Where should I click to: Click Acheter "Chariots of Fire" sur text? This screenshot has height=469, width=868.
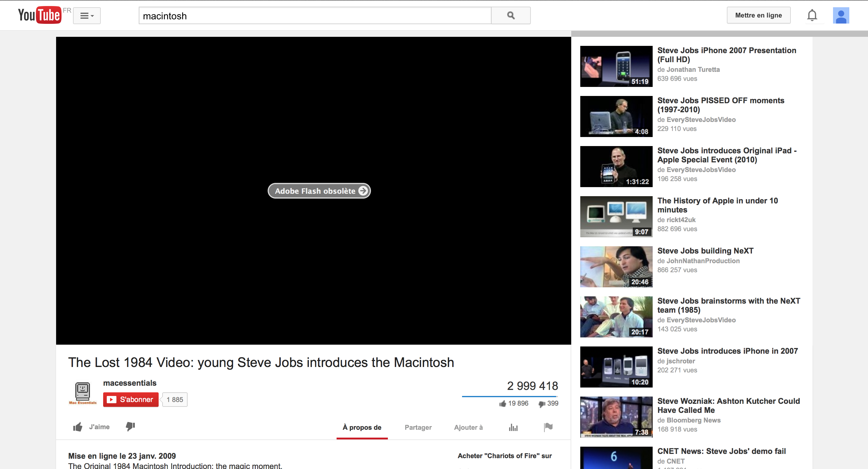tap(505, 456)
